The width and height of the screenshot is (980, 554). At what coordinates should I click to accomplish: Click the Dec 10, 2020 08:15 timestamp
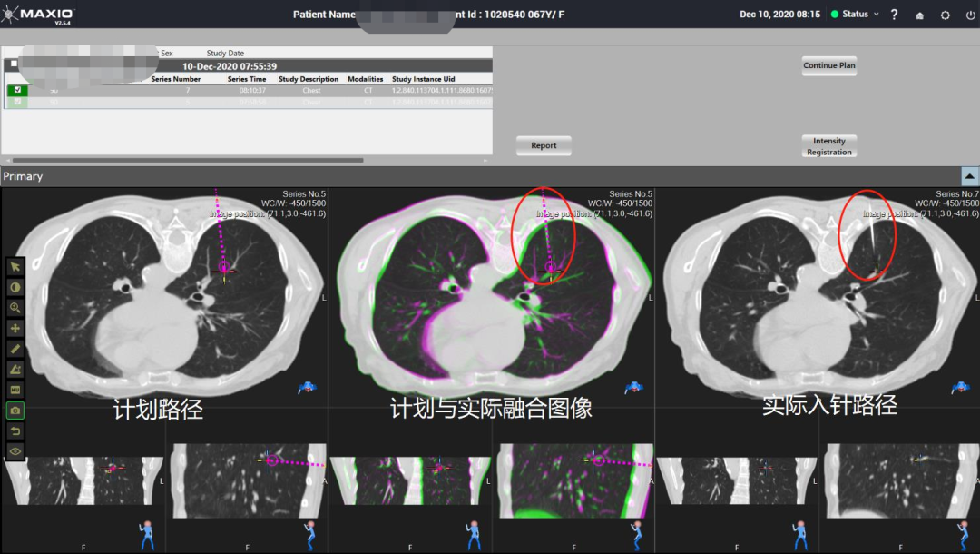coord(780,14)
